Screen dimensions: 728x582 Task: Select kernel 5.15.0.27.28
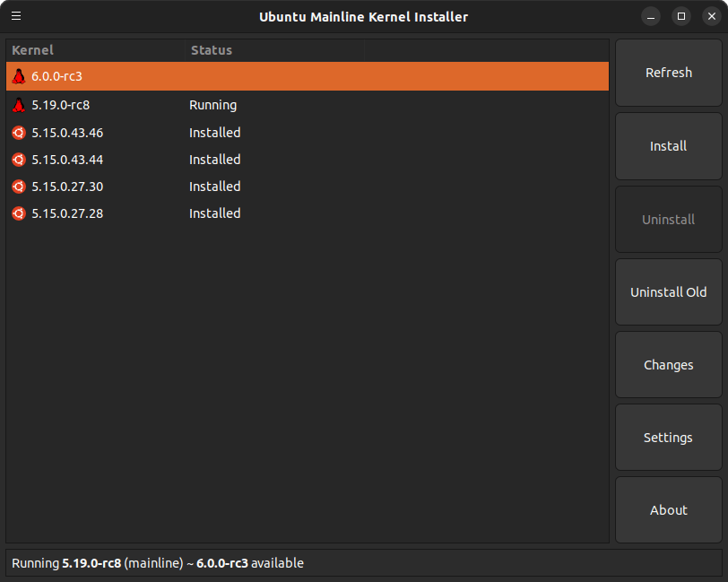click(308, 213)
